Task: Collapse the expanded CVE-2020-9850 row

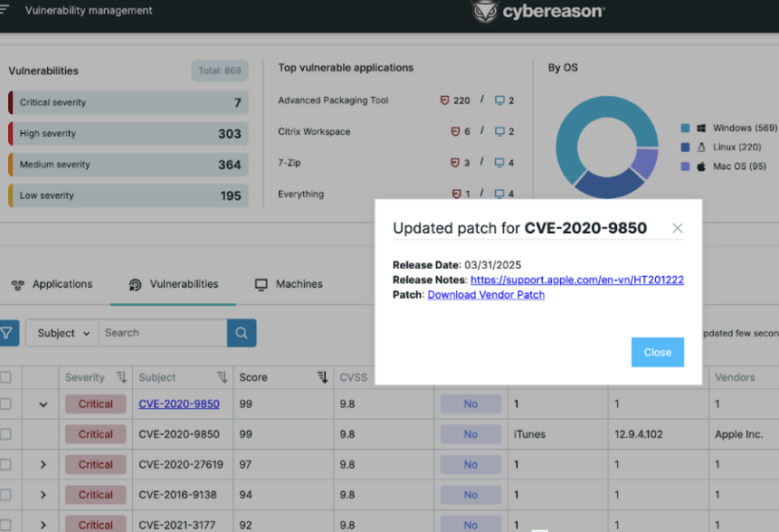Action: 43,404
